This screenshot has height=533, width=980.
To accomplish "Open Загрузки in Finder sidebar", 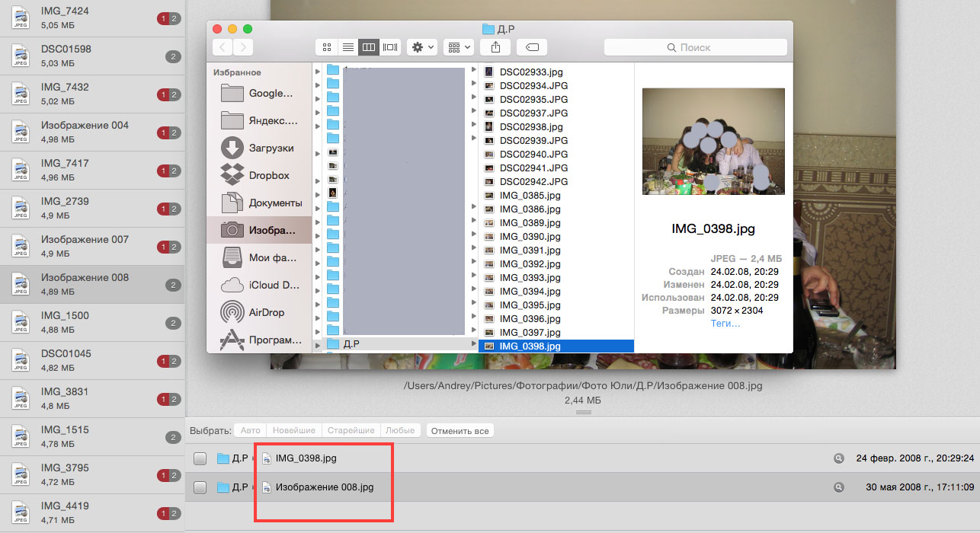I will coord(259,148).
